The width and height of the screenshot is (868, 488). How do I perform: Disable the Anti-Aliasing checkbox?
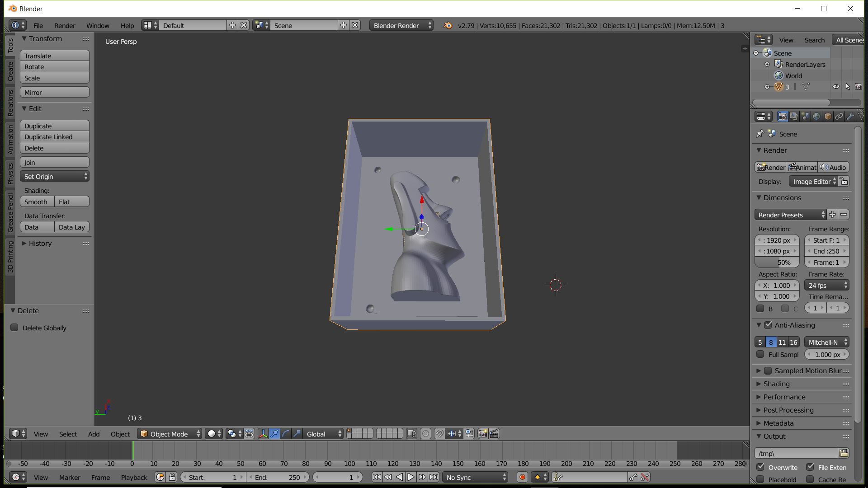[x=768, y=325]
